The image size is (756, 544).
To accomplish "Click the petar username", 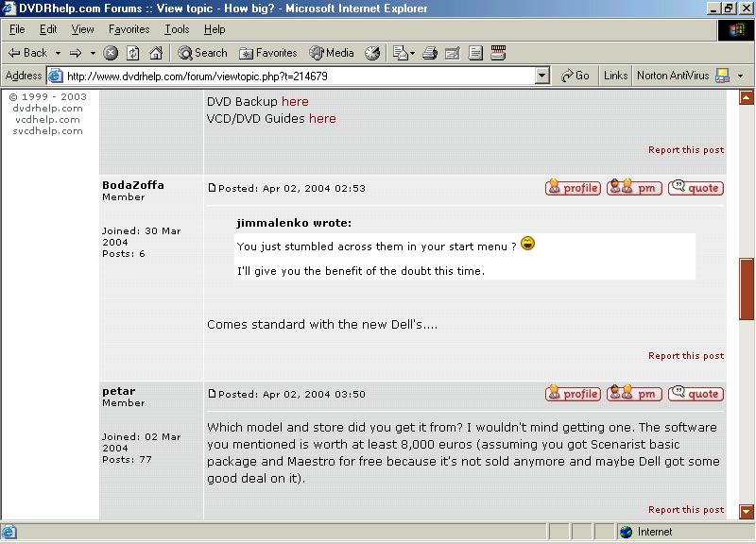I will click(119, 391).
